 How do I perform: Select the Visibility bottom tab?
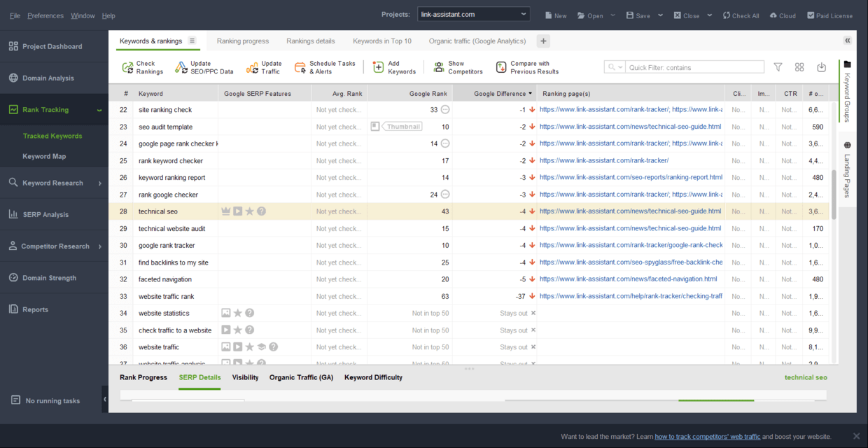click(245, 377)
